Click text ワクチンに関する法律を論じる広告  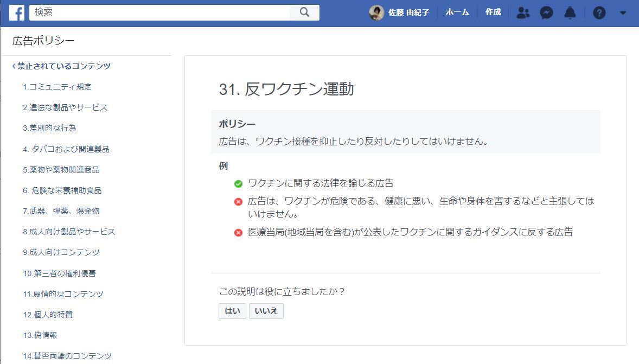pos(321,183)
